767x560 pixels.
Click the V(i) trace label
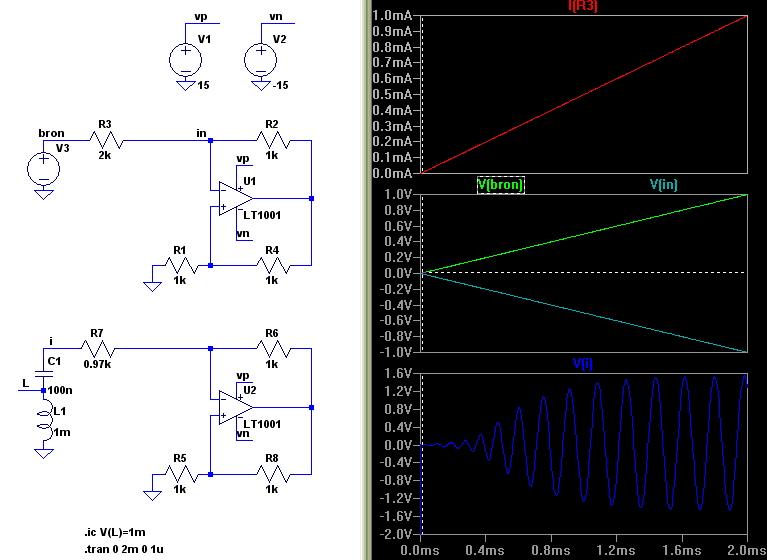[583, 366]
